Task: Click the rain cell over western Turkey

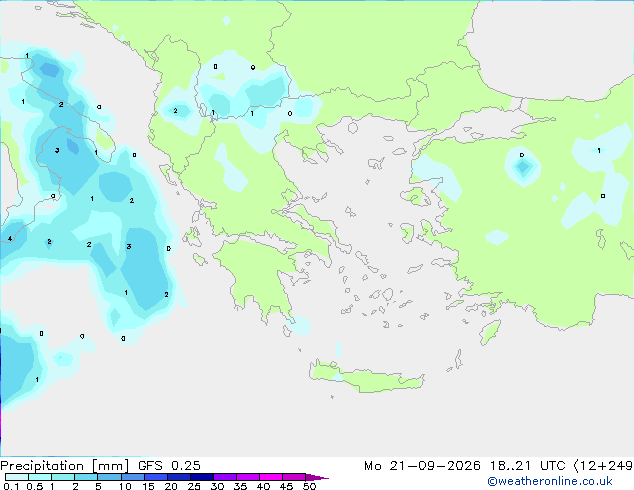Action: [x=523, y=166]
